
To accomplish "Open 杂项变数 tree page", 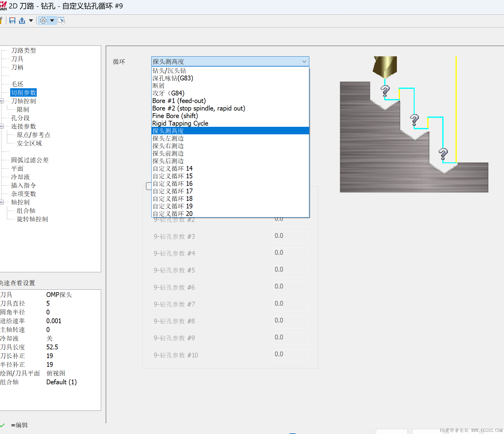I will click(23, 194).
